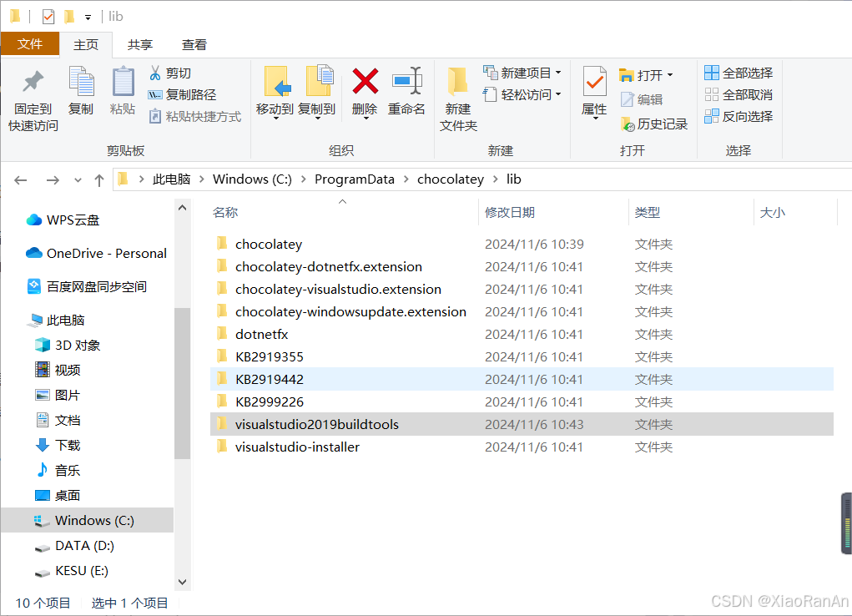This screenshot has height=616, width=852.
Task: Select DATA (D:) drive
Action: [74, 545]
